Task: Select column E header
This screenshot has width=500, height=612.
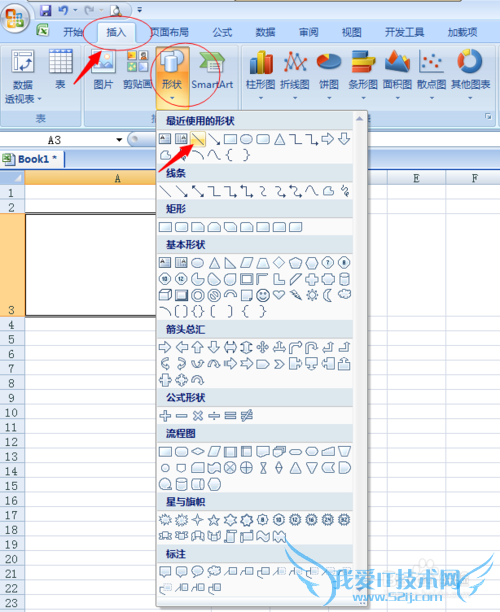Action: [x=416, y=178]
